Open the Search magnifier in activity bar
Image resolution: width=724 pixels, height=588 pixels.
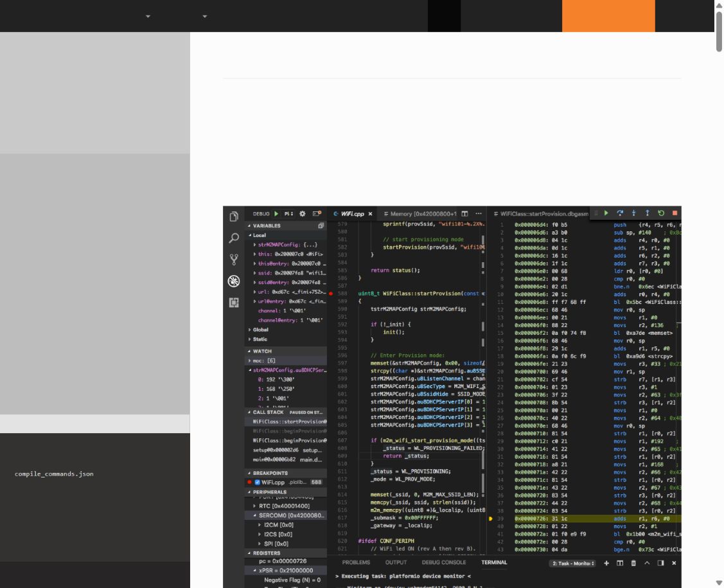pos(234,238)
